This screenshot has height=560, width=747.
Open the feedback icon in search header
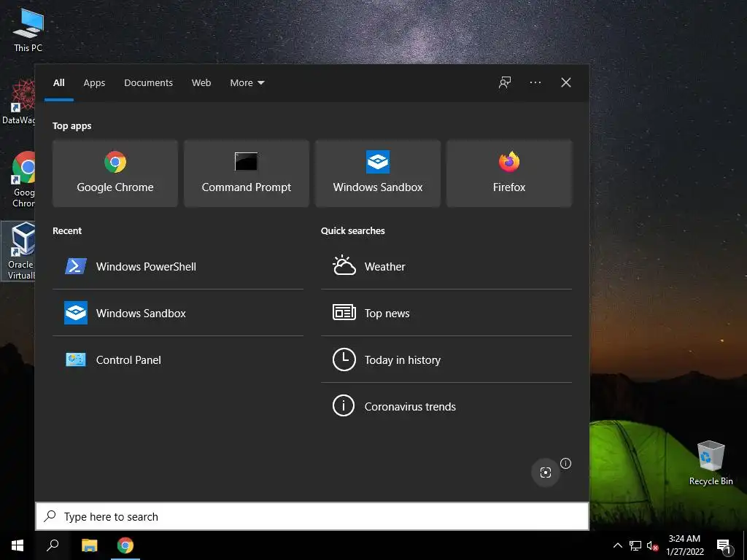pyautogui.click(x=505, y=82)
